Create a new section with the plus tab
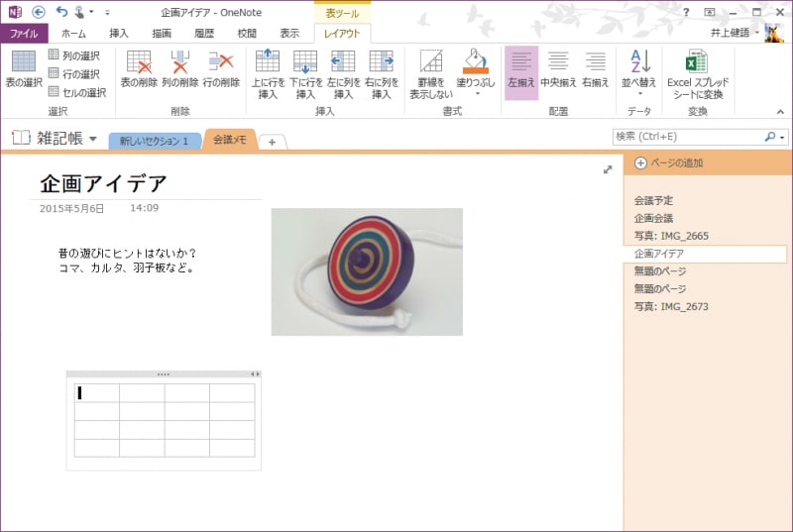 coord(272,142)
